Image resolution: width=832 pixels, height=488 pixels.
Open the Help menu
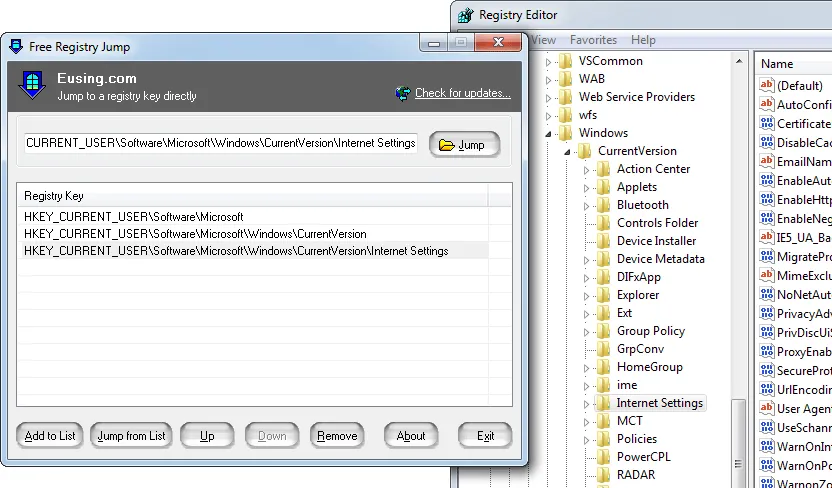click(643, 40)
